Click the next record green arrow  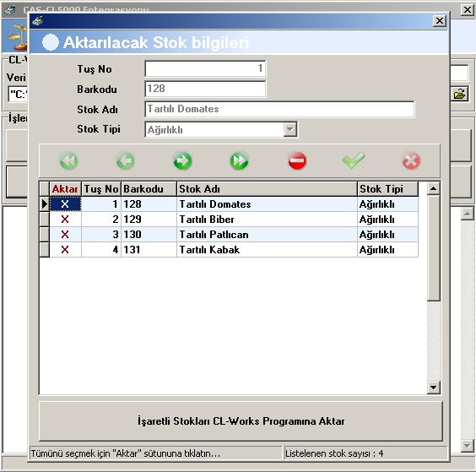click(x=182, y=160)
